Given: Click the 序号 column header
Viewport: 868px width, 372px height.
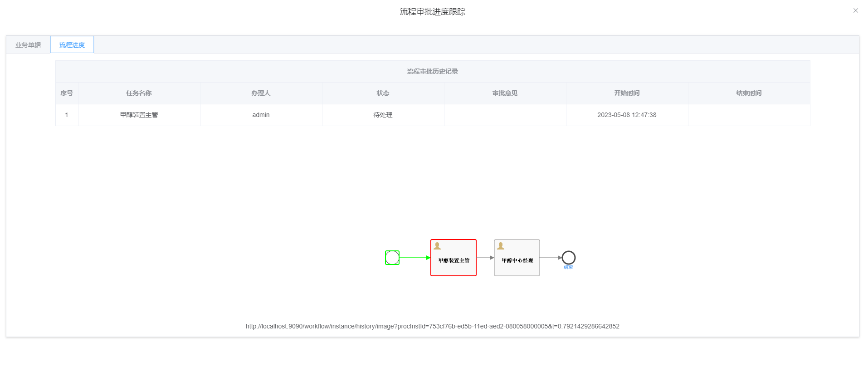Looking at the screenshot, I should (67, 93).
